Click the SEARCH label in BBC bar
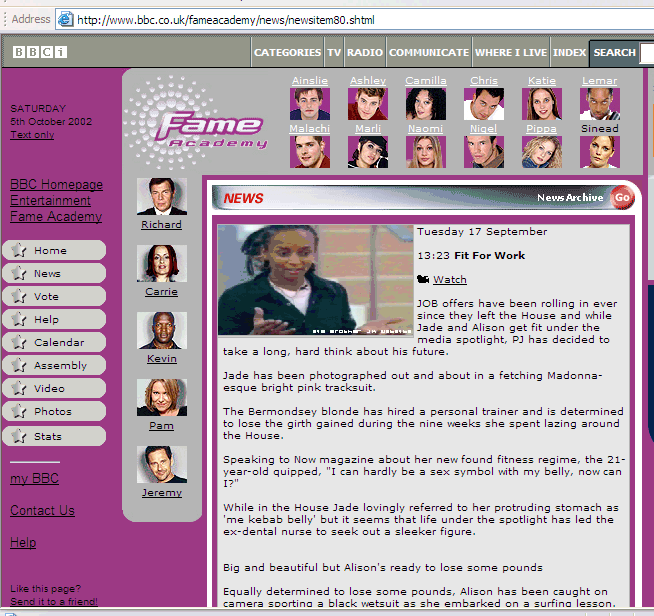This screenshot has width=654, height=616. coord(614,52)
